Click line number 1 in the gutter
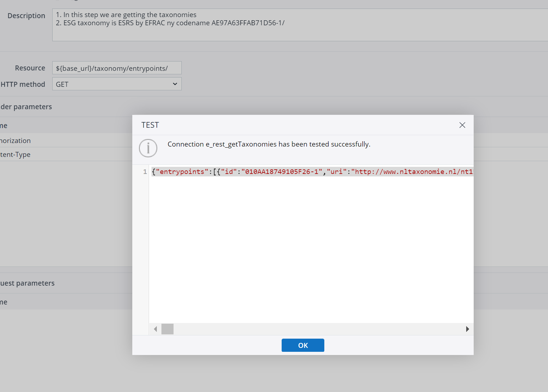Screen dimensions: 548x392 tap(145, 172)
